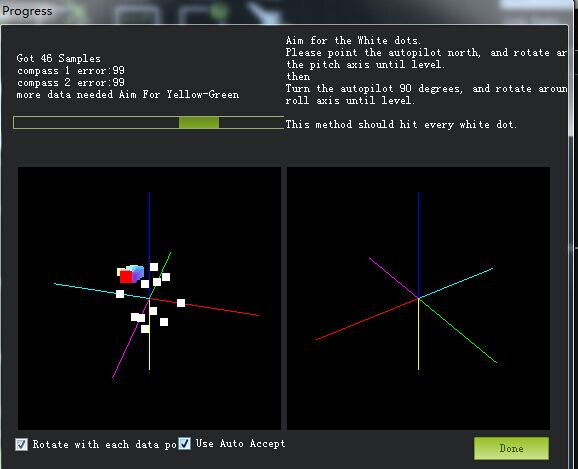Disable the Use Auto Accept checkbox

(184, 444)
